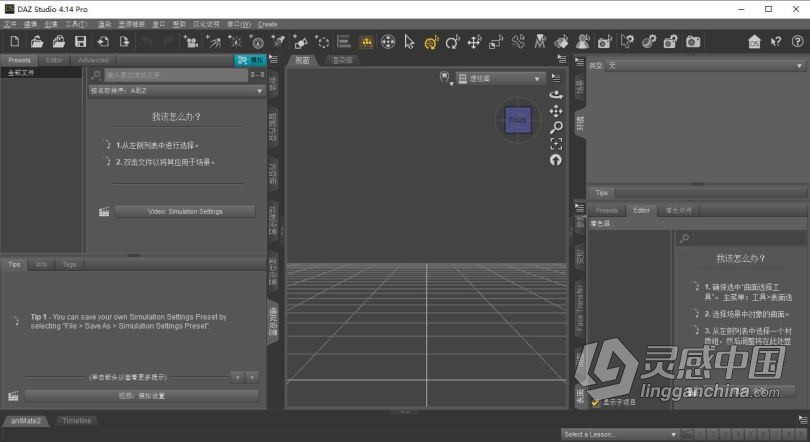Click the viewport pan arrows icon
This screenshot has width=810, height=442.
[556, 111]
